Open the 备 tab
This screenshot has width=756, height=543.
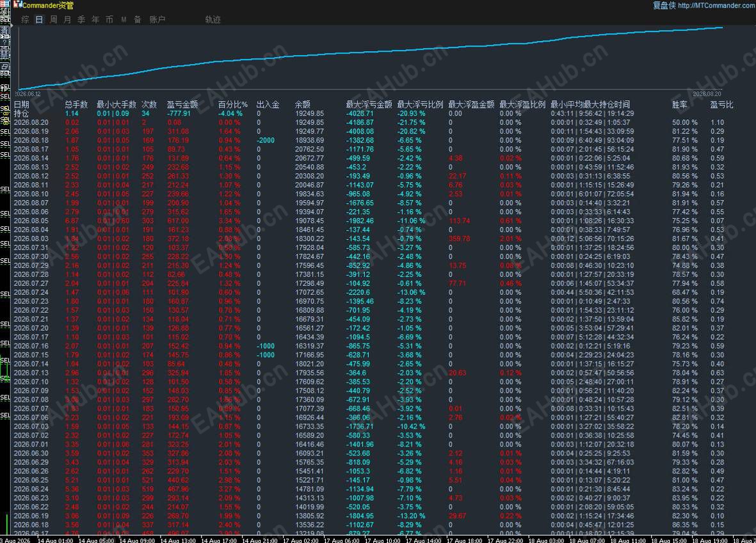coord(138,20)
